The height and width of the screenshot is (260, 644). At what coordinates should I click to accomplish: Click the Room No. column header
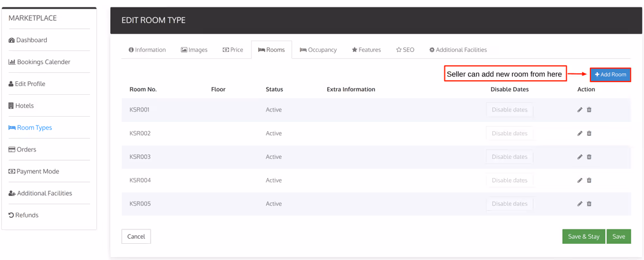[143, 90]
